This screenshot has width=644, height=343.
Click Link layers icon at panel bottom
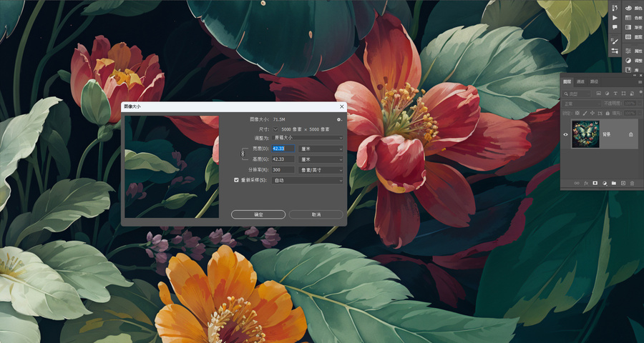click(x=577, y=183)
